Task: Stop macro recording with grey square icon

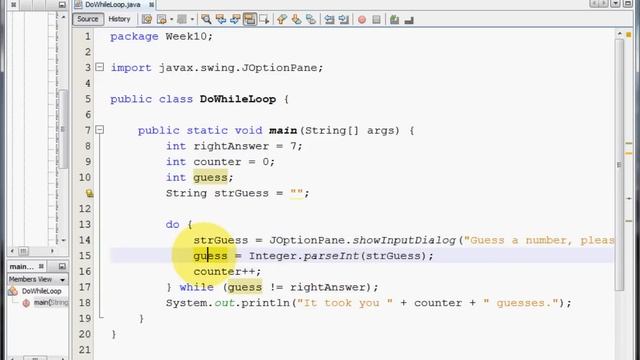Action: click(376, 20)
